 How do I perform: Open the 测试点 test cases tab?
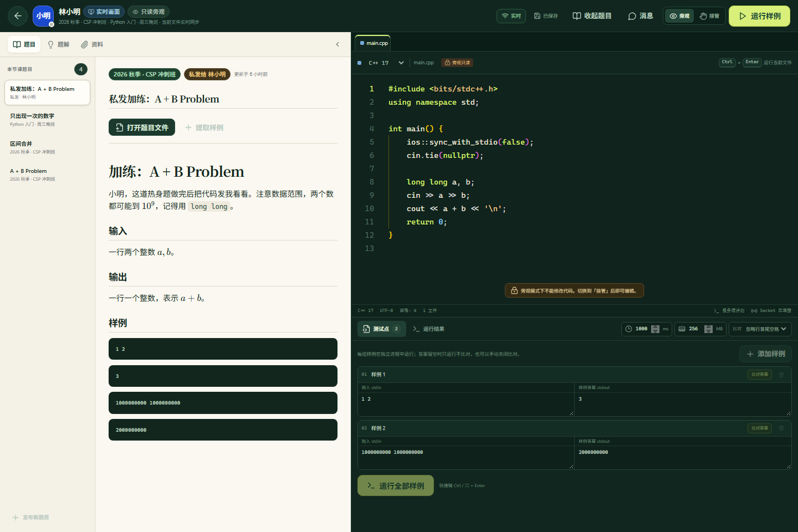tap(381, 329)
